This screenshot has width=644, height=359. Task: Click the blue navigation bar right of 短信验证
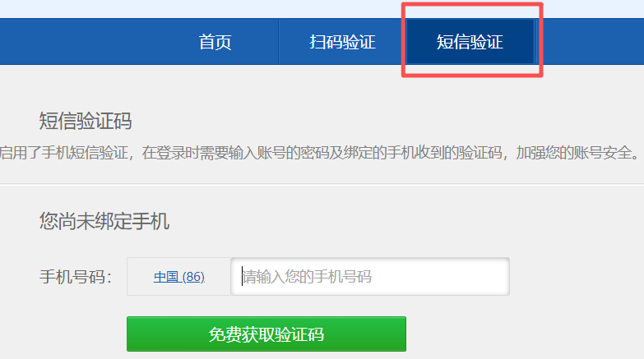click(x=590, y=42)
